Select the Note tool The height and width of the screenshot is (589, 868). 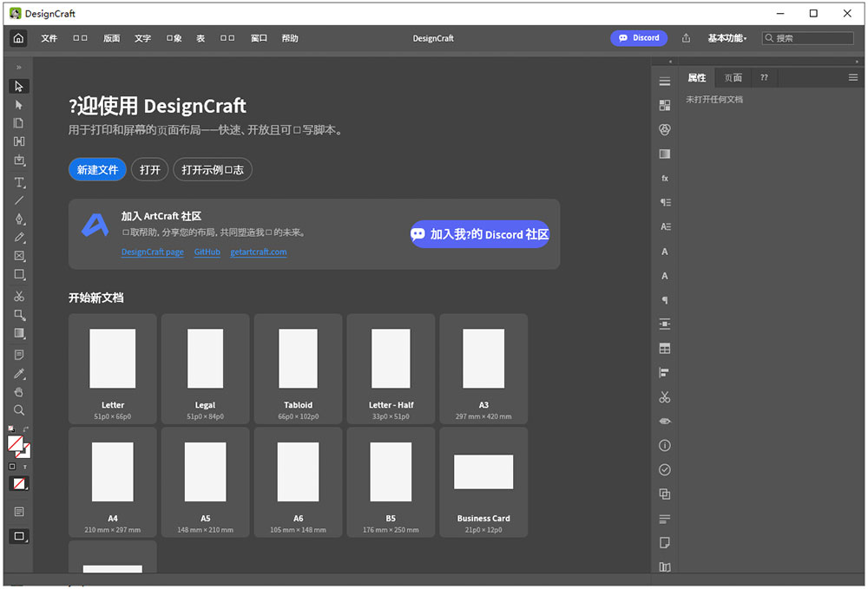19,355
